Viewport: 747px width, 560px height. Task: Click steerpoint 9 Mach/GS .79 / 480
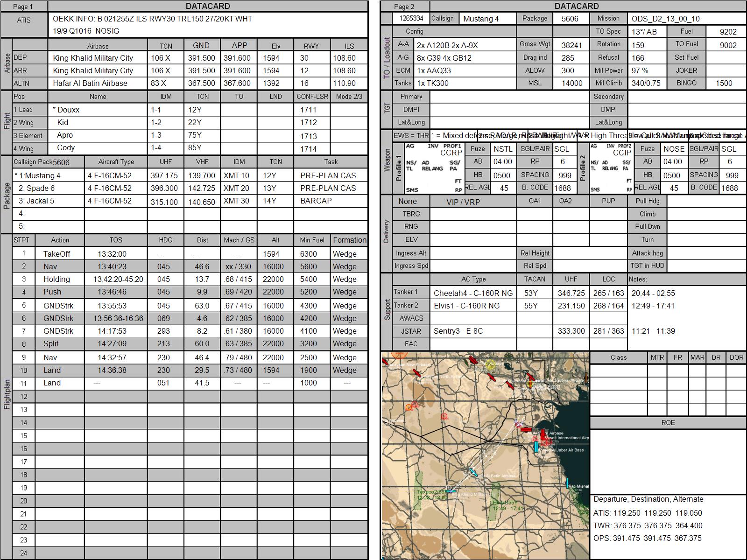click(239, 357)
